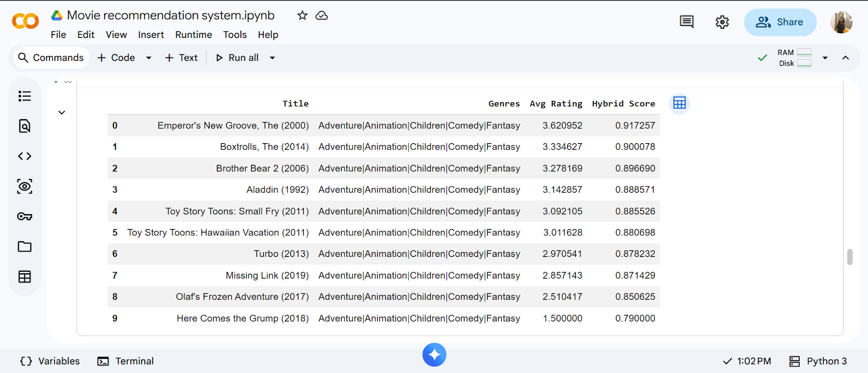Open the Runtime menu
The image size is (868, 373).
pyautogui.click(x=193, y=35)
